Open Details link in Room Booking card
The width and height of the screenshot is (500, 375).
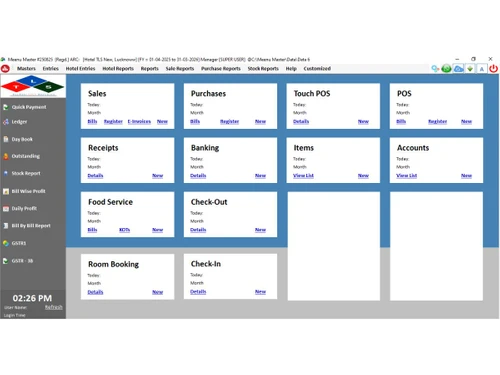click(x=95, y=292)
